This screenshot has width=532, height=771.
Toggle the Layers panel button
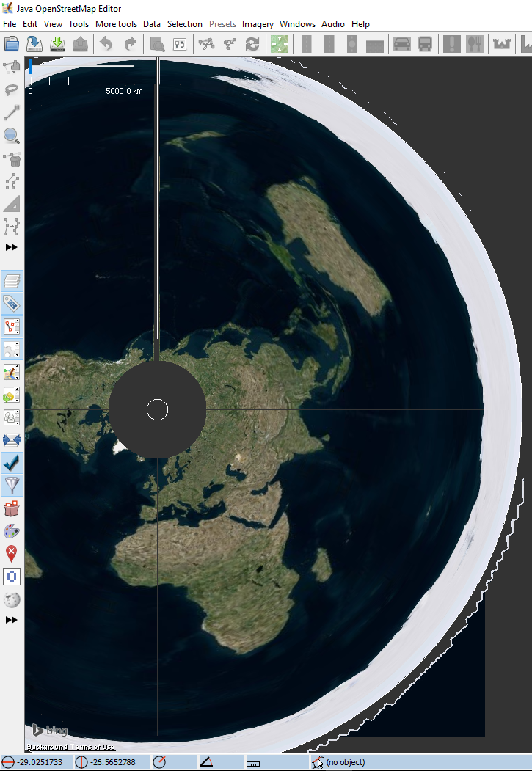(12, 281)
